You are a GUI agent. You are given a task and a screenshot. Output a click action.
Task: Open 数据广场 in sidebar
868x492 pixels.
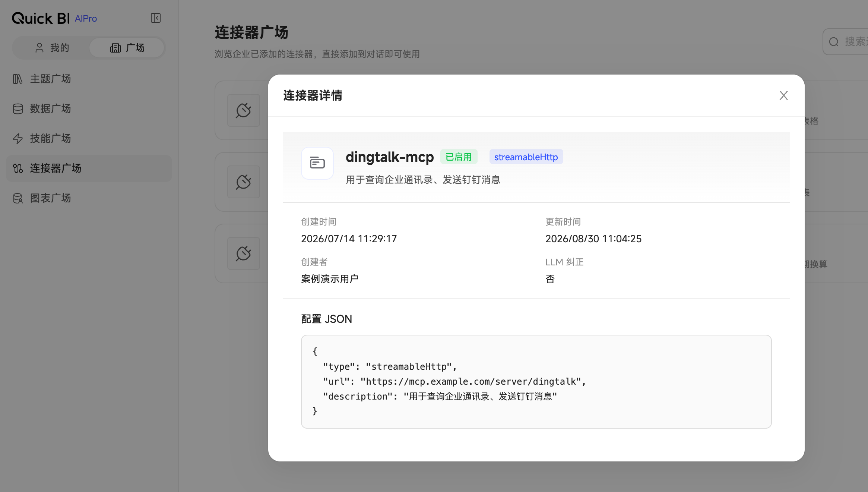coord(89,109)
